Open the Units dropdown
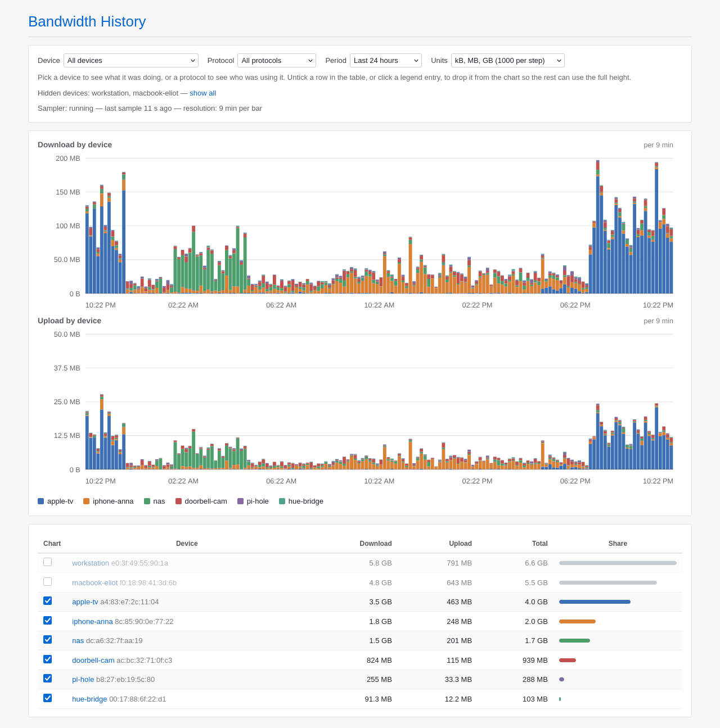 coord(508,61)
